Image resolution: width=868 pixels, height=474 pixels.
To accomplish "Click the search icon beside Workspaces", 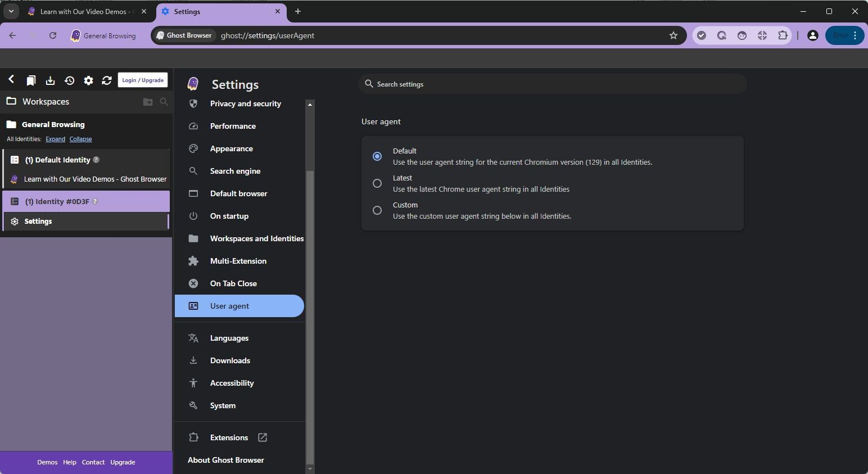I will pos(164,102).
